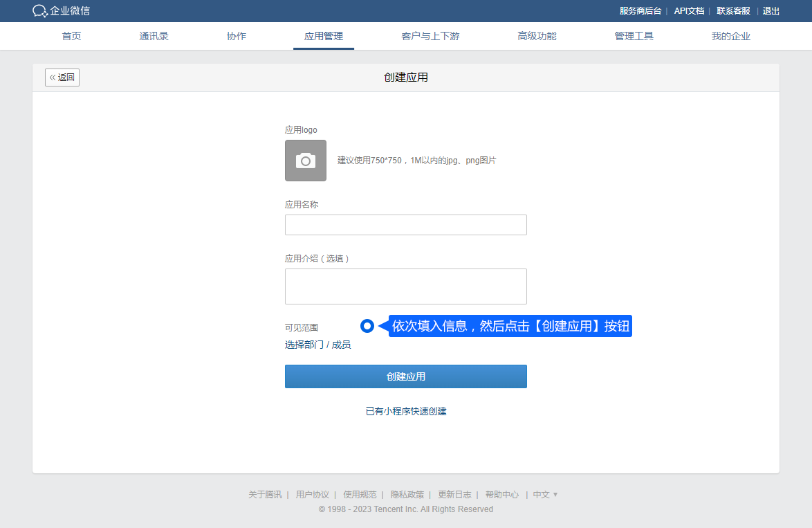The width and height of the screenshot is (812, 528).
Task: Go to the 高级功能 tab
Action: click(536, 36)
